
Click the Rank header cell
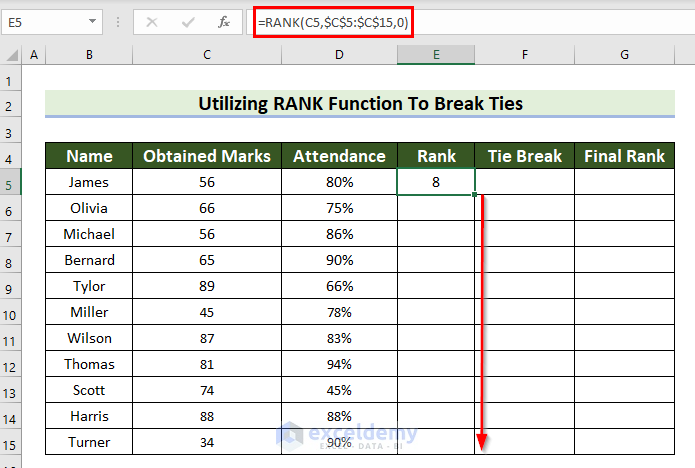(x=436, y=156)
